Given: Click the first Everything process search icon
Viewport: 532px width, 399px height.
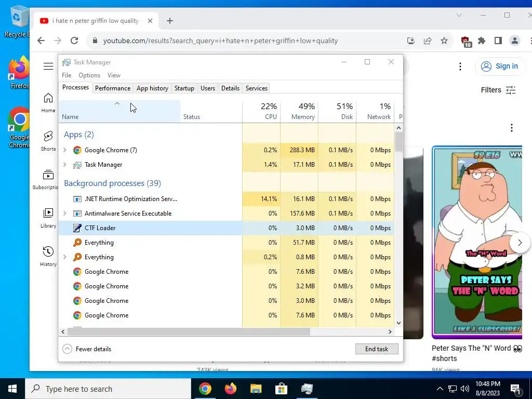Looking at the screenshot, I should [x=77, y=243].
